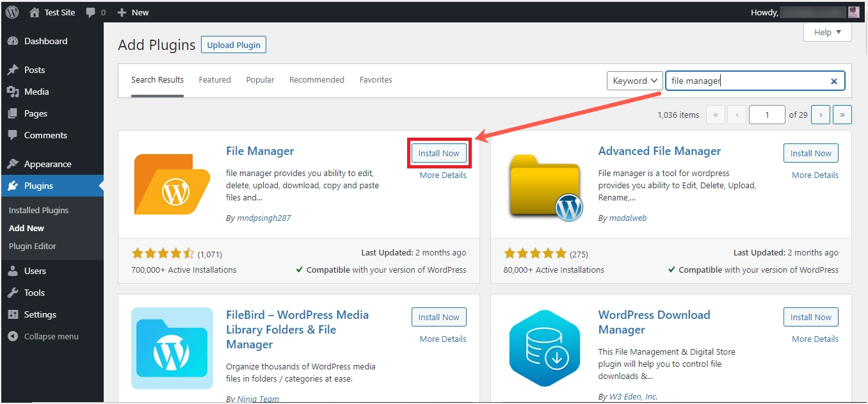This screenshot has height=404, width=868.
Task: Click the plugin search text field
Action: (x=755, y=81)
